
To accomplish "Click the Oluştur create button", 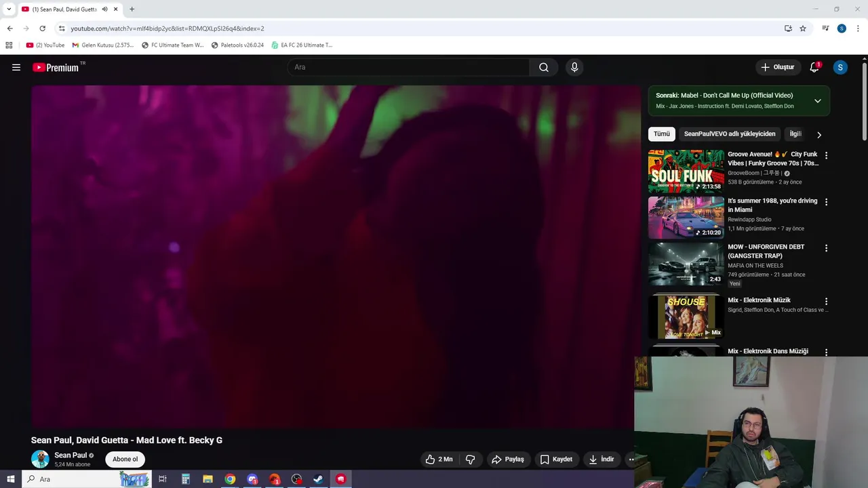I will click(x=778, y=67).
